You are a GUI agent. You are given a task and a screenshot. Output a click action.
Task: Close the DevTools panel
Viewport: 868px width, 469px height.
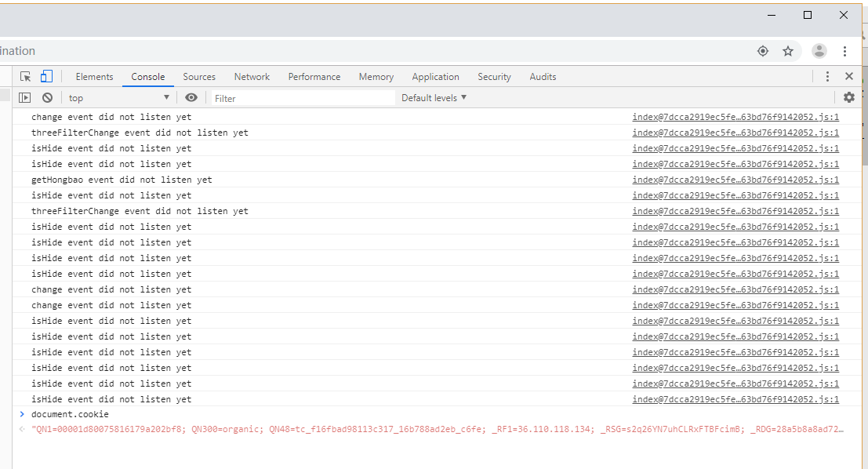[x=849, y=76]
